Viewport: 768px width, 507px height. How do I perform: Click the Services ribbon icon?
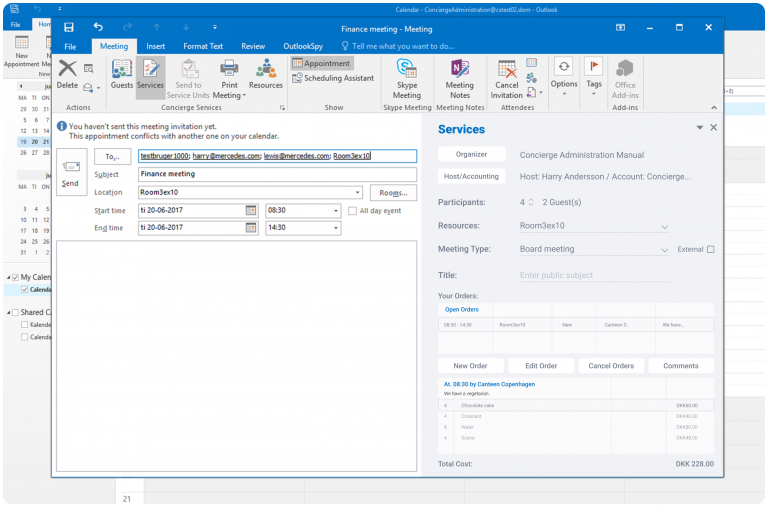pos(150,70)
